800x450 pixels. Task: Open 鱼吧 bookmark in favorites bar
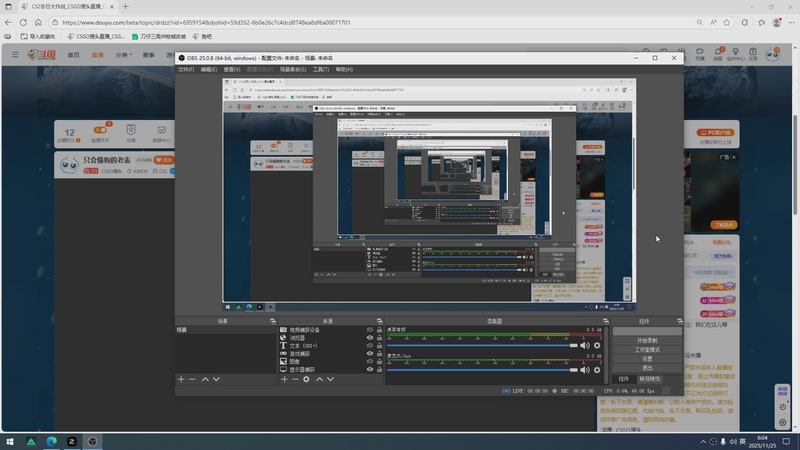click(x=202, y=36)
